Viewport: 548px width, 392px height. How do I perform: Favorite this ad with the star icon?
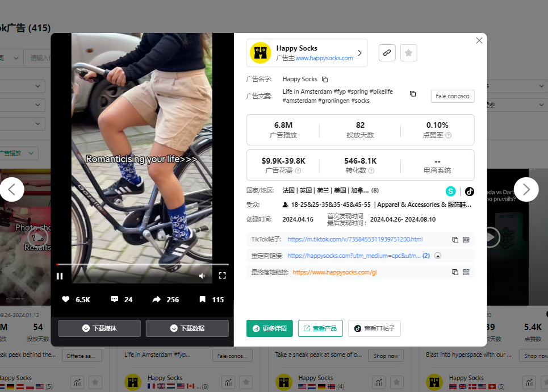pyautogui.click(x=408, y=53)
